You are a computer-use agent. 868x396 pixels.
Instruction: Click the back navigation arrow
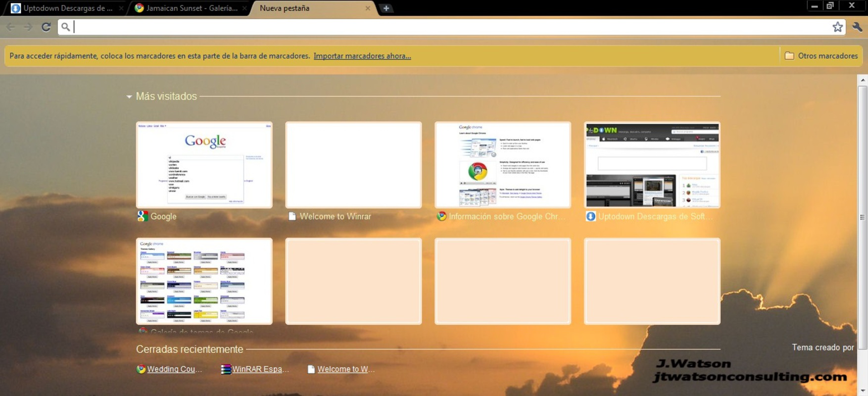click(10, 27)
